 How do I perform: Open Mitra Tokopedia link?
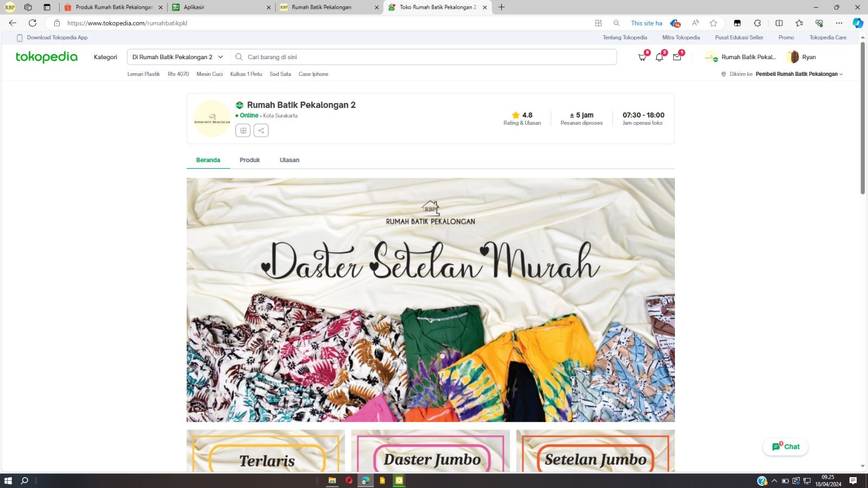(681, 37)
